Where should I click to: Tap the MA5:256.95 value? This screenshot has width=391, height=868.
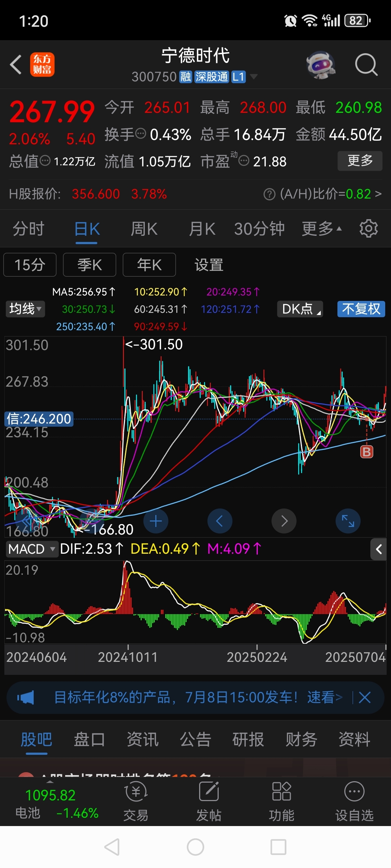click(x=84, y=292)
